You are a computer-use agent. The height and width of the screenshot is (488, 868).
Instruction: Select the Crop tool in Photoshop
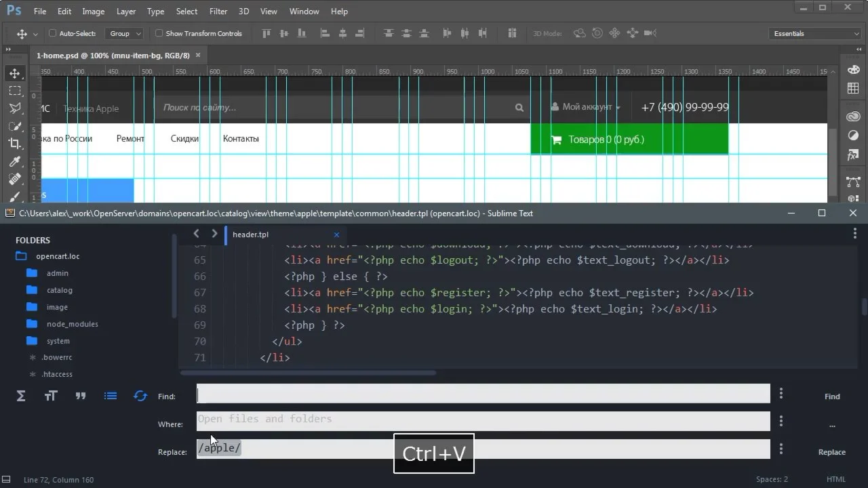14,143
